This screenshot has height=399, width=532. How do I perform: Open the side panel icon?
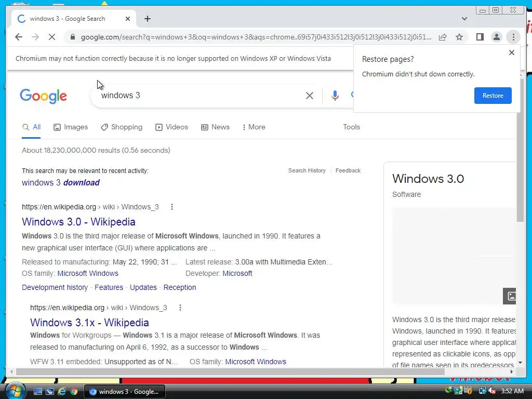[480, 37]
